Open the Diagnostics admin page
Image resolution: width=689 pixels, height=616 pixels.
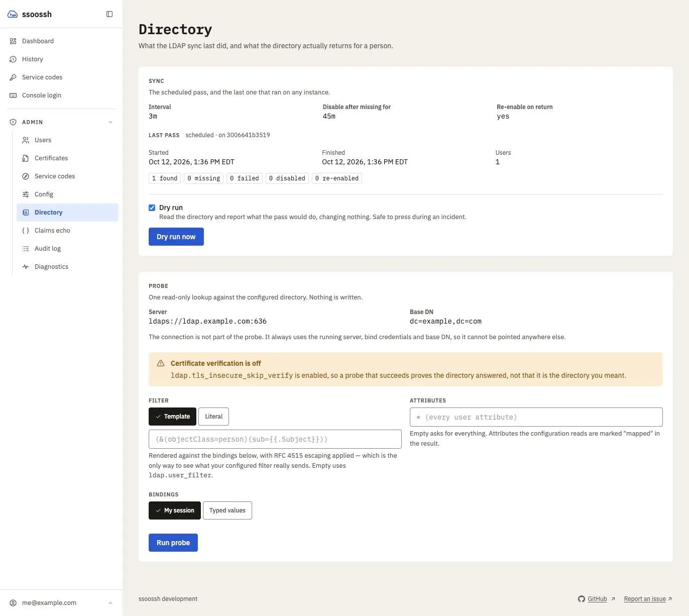click(x=67, y=267)
